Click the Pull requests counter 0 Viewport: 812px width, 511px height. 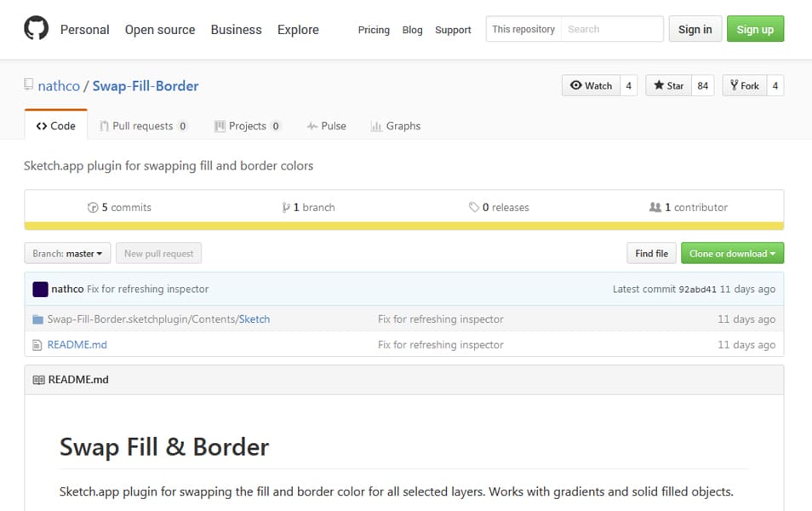point(183,126)
